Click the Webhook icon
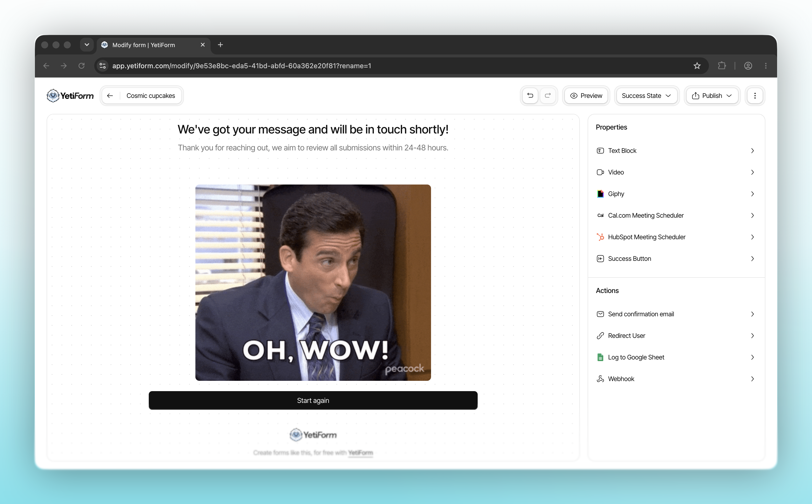Screen dimensions: 812x504 click(600, 379)
